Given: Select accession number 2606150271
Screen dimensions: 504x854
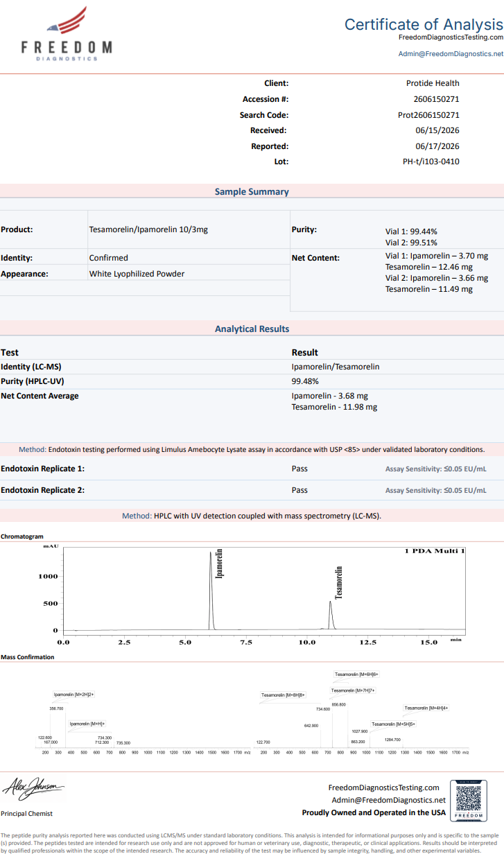Looking at the screenshot, I should point(436,99).
